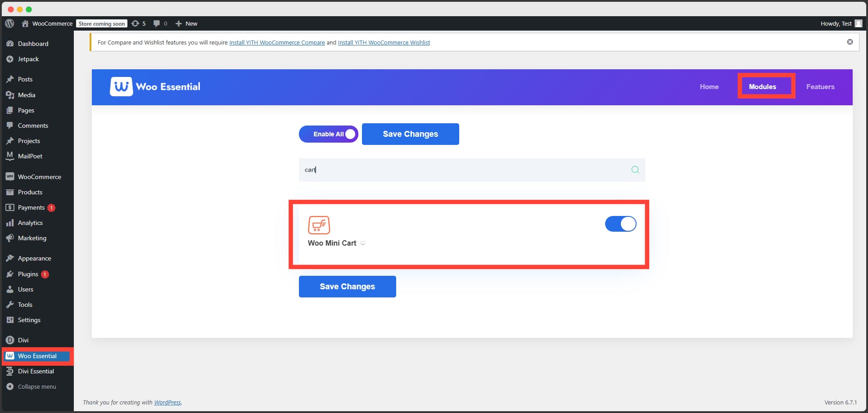Open the WordPress link in footer

coord(167,402)
